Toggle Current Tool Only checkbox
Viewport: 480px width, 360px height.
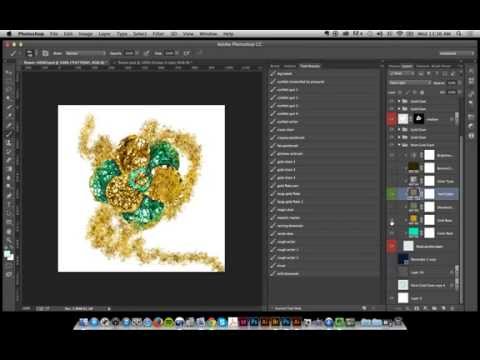click(x=272, y=308)
